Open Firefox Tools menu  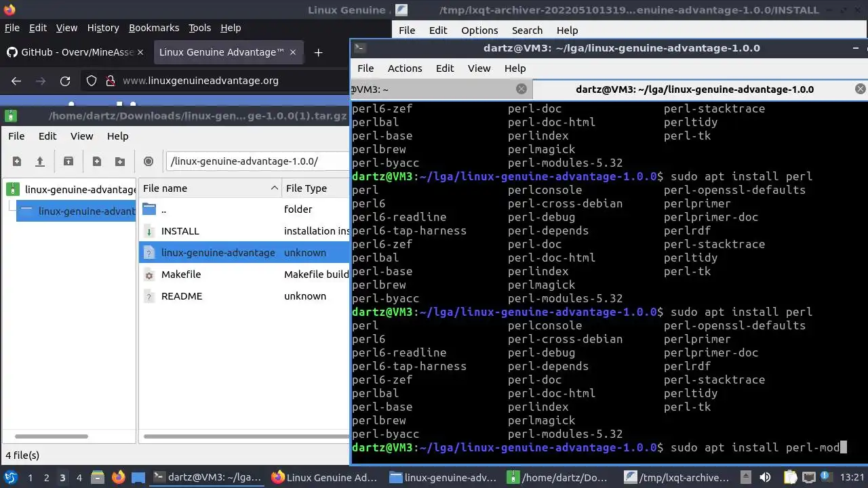199,28
